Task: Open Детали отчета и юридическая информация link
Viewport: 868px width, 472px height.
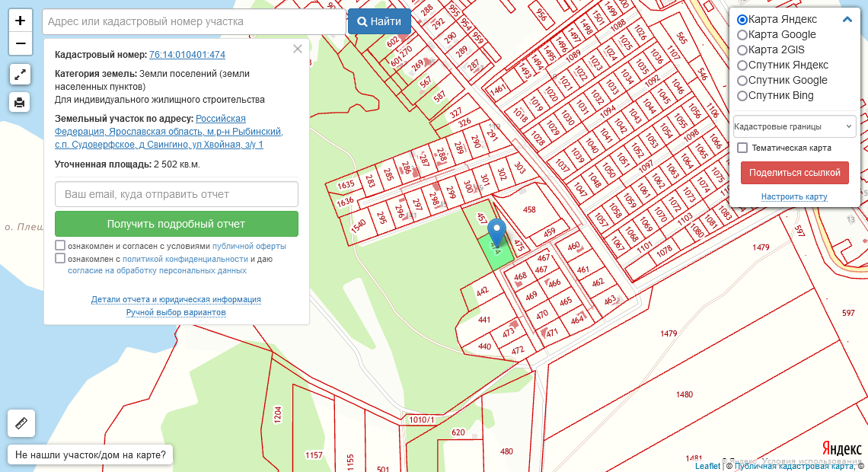Action: (x=176, y=299)
